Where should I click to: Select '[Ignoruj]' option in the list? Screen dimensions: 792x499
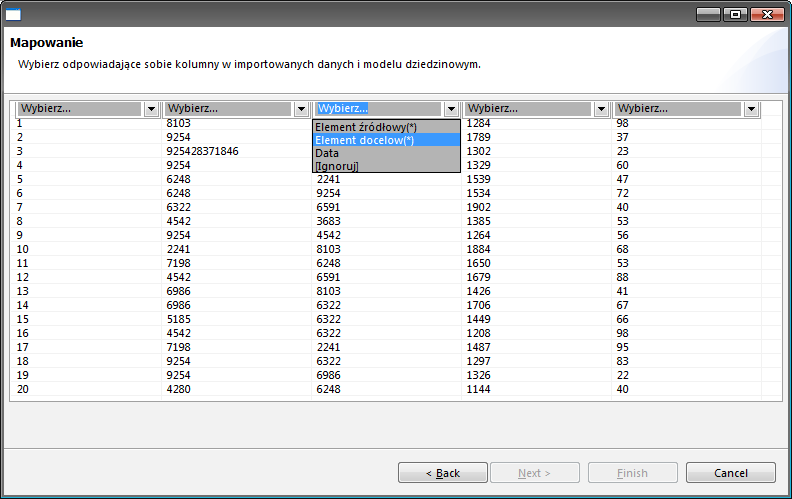coord(386,166)
